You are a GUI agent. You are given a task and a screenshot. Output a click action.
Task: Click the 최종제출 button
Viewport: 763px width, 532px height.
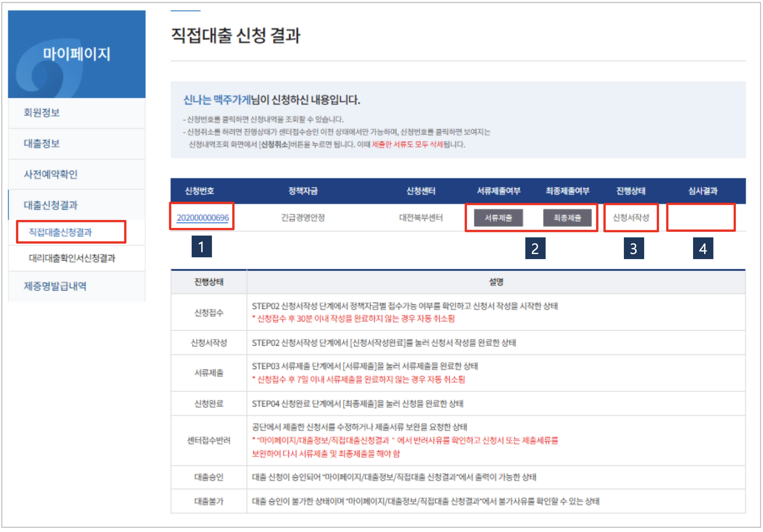567,217
